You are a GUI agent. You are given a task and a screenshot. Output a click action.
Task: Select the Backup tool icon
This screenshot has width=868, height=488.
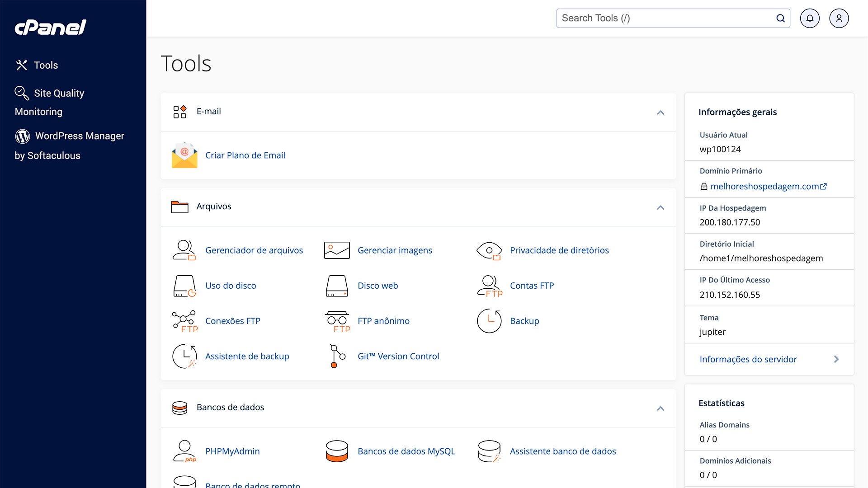pyautogui.click(x=489, y=321)
